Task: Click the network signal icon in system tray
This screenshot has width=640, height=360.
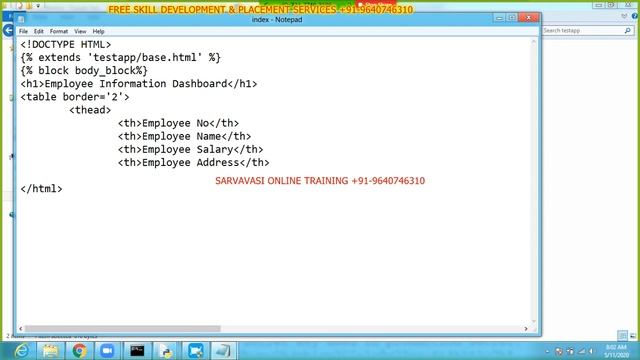Action: point(582,351)
